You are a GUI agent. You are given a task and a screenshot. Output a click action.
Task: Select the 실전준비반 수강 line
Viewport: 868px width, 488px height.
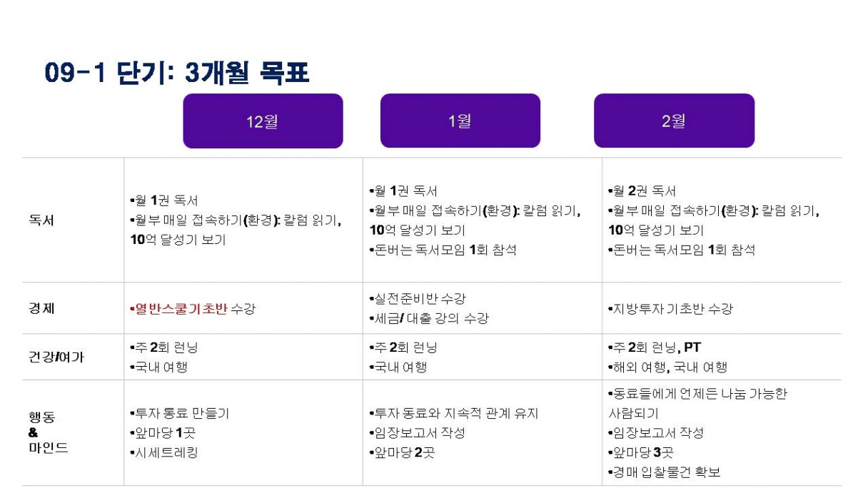(420, 299)
